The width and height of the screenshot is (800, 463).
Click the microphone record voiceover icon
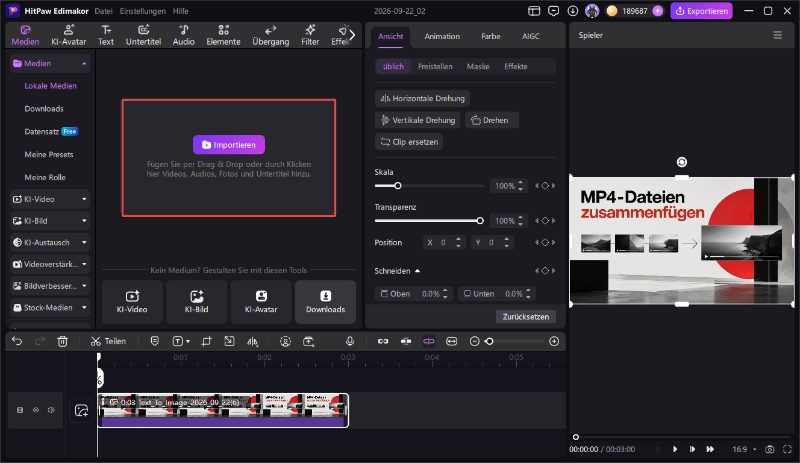click(350, 341)
